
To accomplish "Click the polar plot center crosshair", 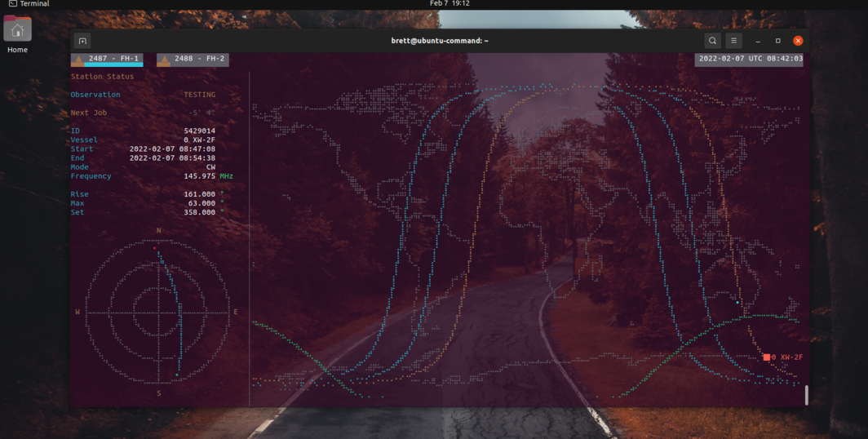I will (158, 312).
